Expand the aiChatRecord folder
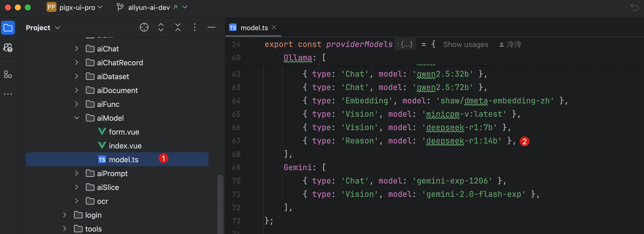 (x=77, y=62)
